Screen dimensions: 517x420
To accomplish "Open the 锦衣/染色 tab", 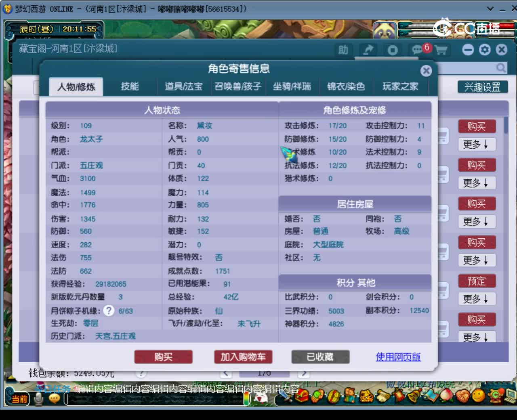I will coord(346,86).
